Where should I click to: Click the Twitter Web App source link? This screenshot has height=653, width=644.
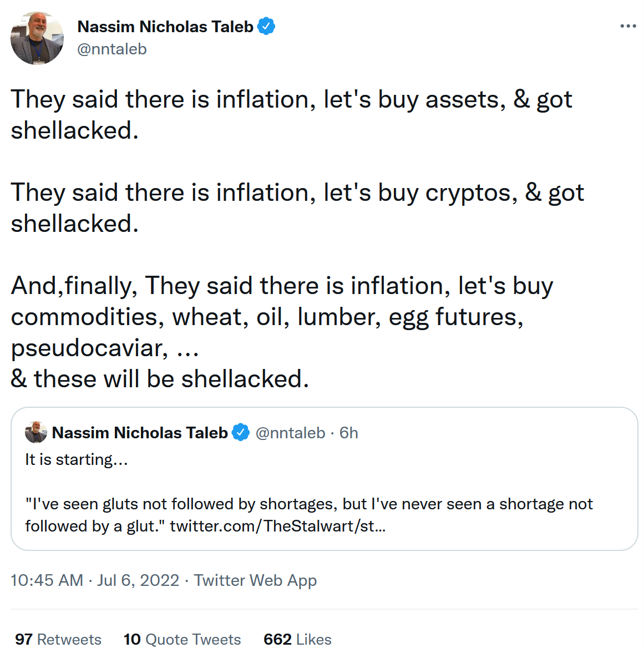coord(255,580)
